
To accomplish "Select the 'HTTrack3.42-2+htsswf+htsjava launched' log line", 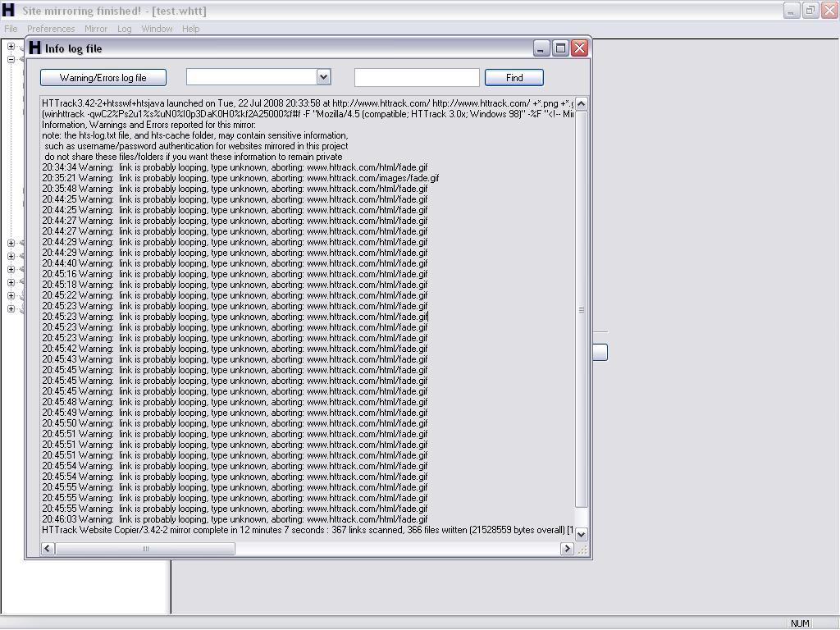I will point(308,103).
